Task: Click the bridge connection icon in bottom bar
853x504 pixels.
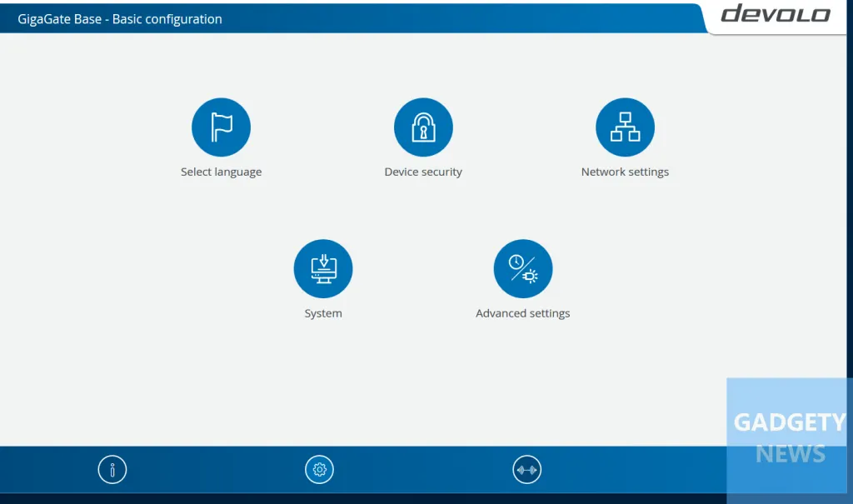Action: 526,470
